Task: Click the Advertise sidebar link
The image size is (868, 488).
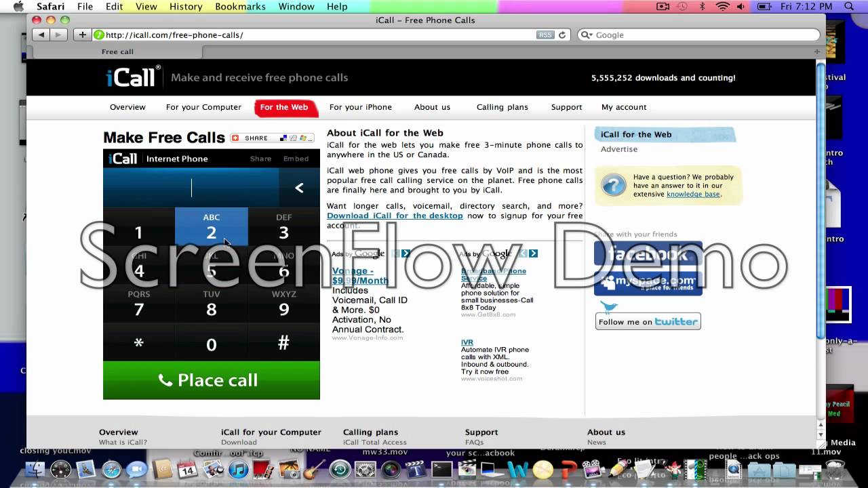Action: click(619, 149)
